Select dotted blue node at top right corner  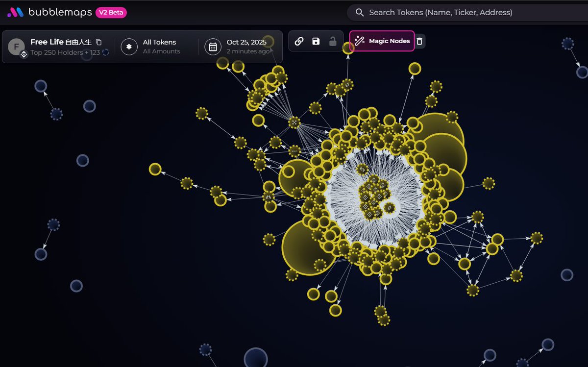coord(567,44)
